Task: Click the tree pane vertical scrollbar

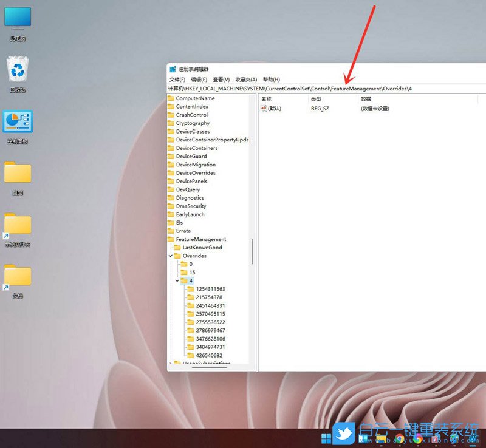Action: 252,250
